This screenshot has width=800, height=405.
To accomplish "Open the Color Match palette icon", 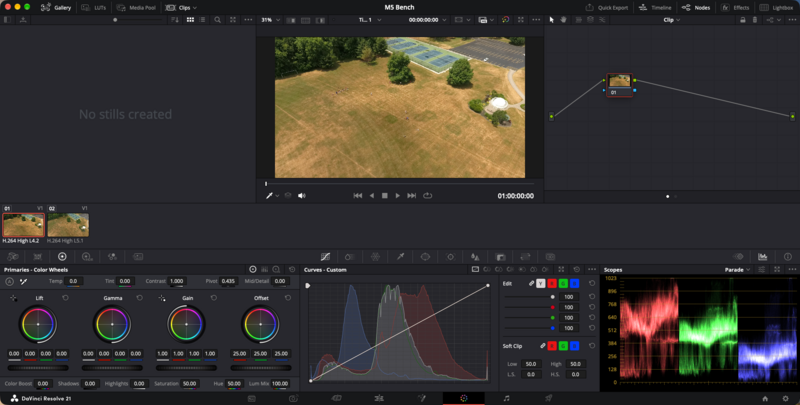I will point(37,257).
